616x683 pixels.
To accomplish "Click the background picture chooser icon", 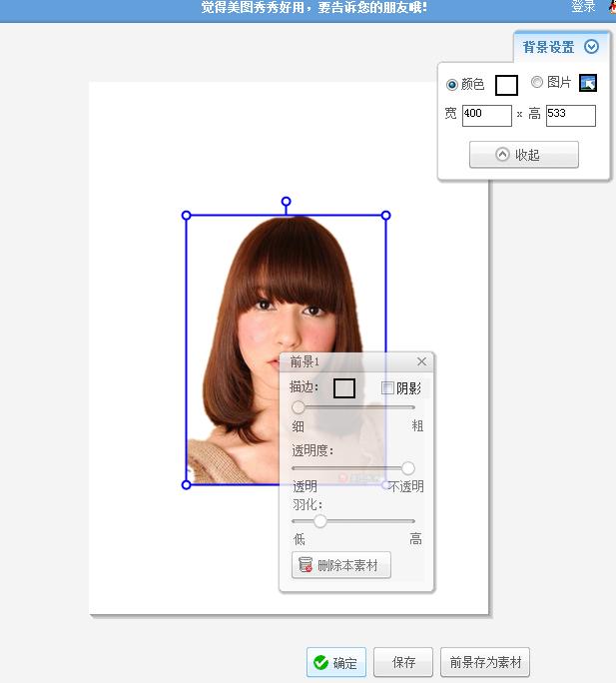I will 588,84.
